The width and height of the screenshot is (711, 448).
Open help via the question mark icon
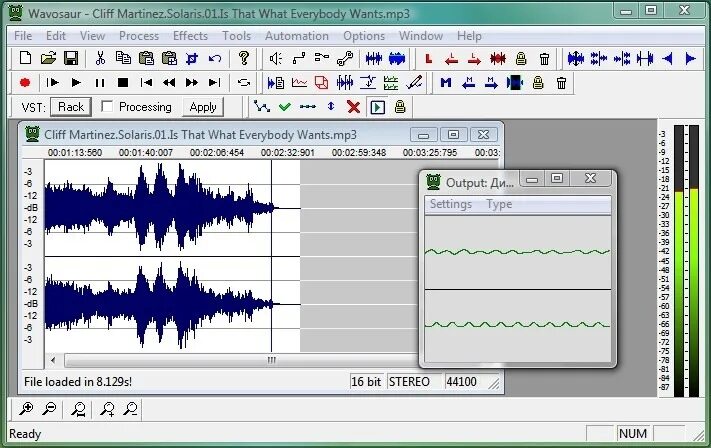(x=244, y=58)
